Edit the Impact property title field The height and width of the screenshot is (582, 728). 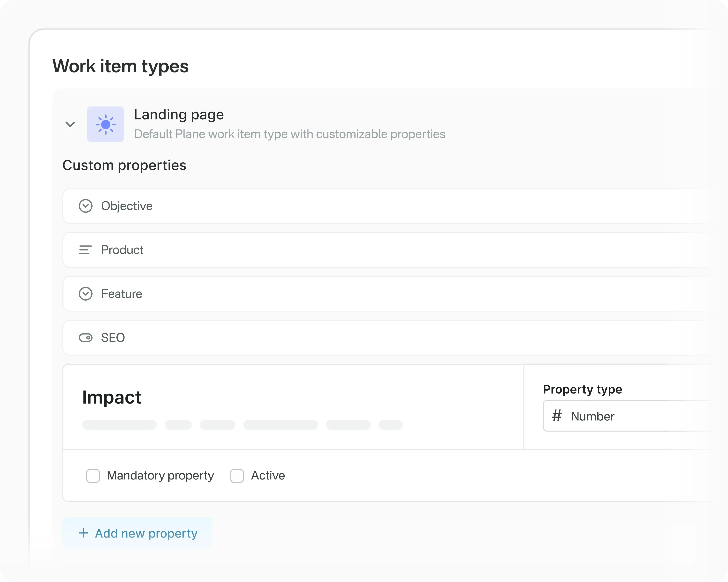112,397
